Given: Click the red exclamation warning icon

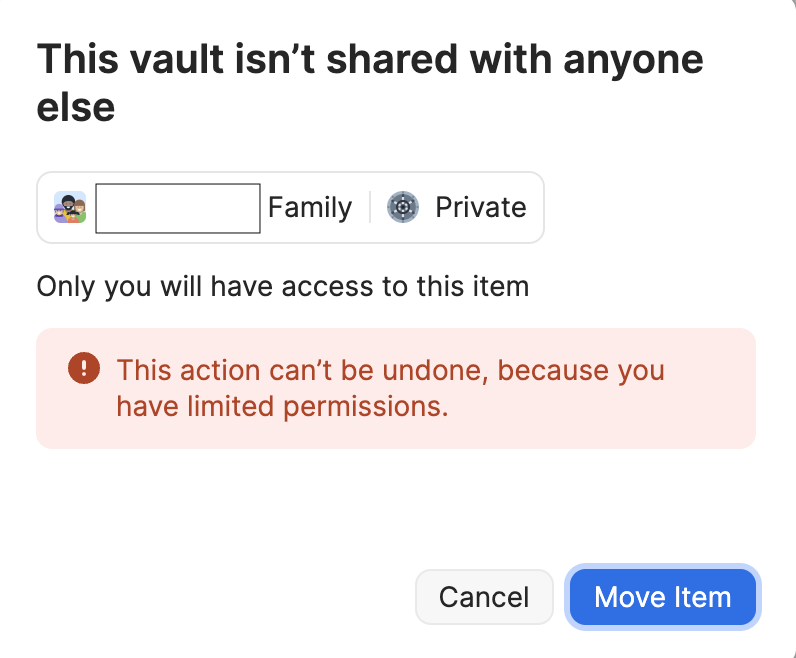Looking at the screenshot, I should click(x=84, y=370).
